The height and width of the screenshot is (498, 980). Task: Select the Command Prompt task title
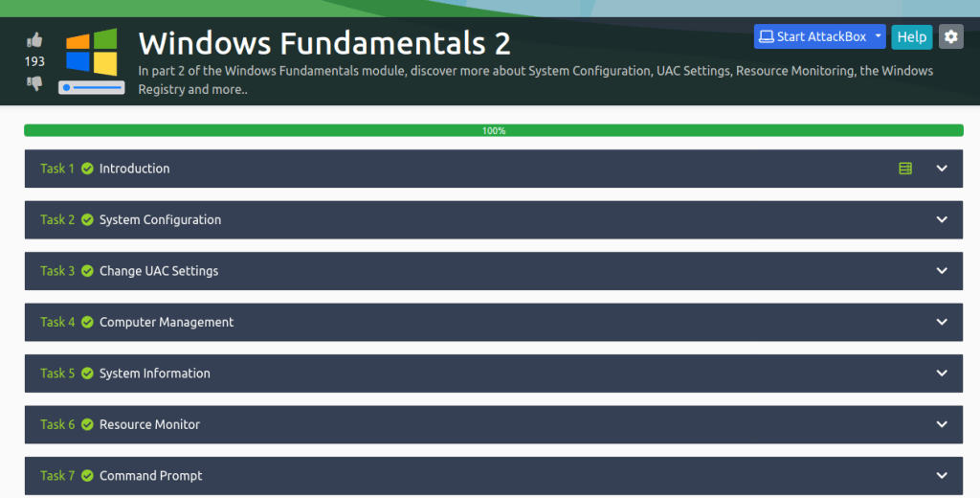click(x=150, y=476)
